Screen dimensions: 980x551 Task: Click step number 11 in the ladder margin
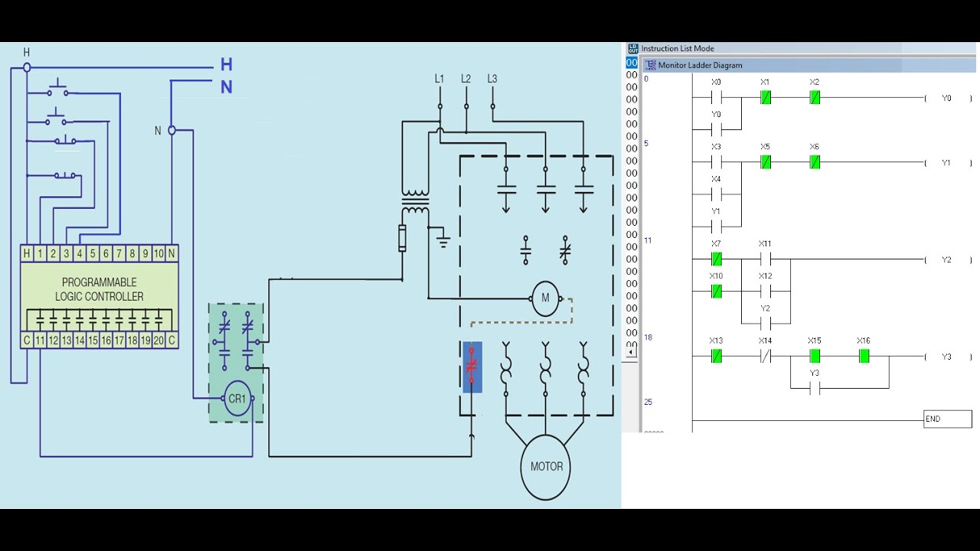tap(648, 240)
